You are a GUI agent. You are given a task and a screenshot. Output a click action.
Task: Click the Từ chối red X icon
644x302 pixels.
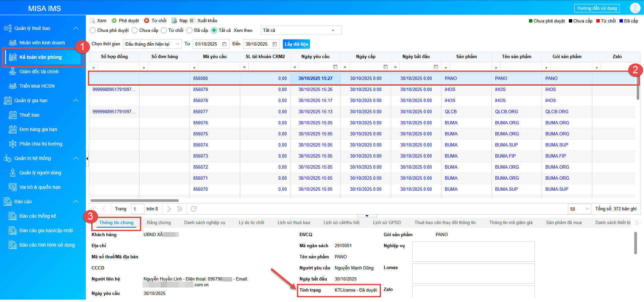[147, 21]
